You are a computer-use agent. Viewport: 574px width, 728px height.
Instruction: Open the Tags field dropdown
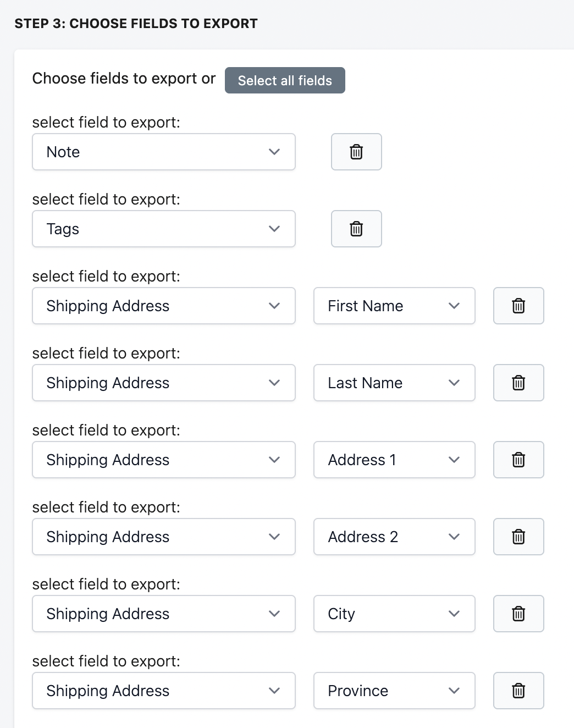pyautogui.click(x=164, y=229)
